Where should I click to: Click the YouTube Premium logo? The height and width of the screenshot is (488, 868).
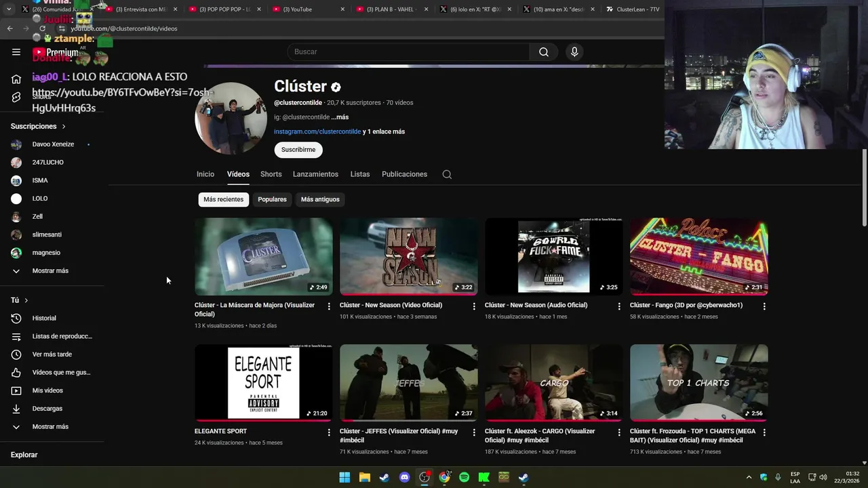point(55,52)
